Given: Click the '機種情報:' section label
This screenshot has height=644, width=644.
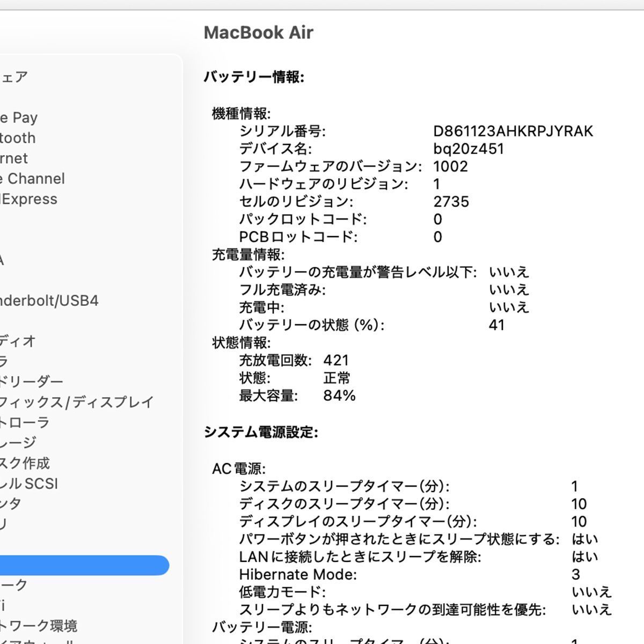Looking at the screenshot, I should 241,113.
